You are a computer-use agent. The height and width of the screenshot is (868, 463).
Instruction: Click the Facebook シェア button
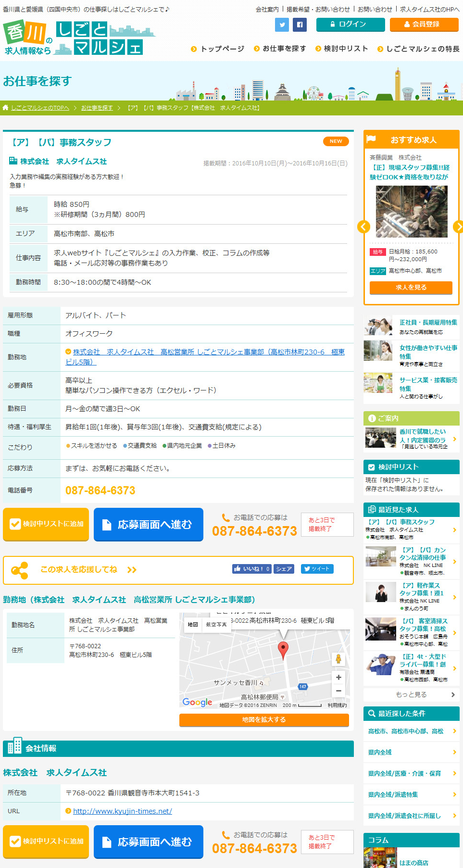[x=284, y=569]
